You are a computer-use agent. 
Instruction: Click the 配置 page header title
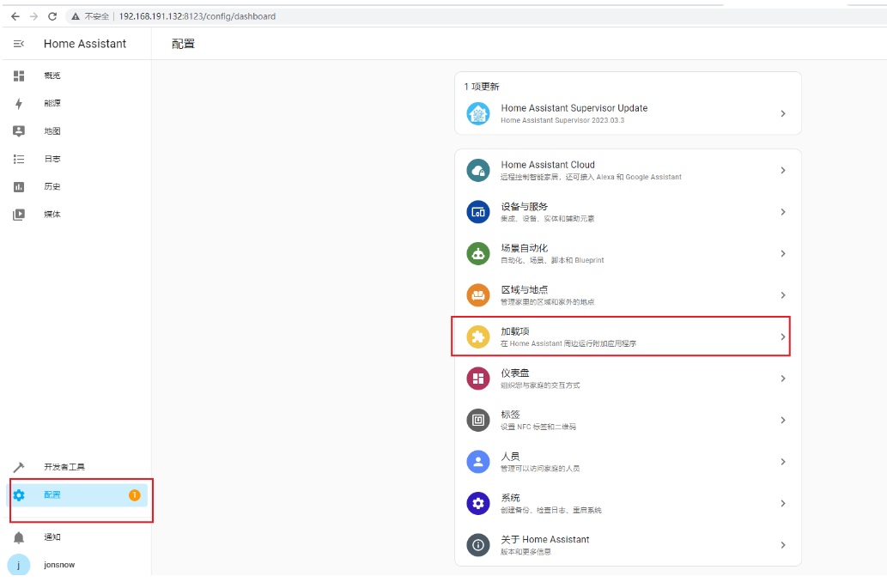pos(183,44)
